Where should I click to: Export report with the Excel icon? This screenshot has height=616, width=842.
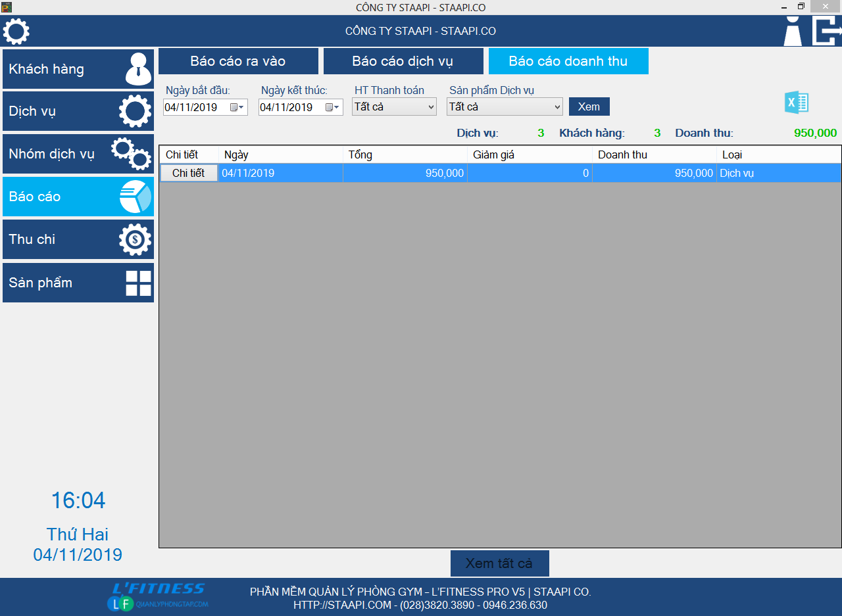[796, 103]
